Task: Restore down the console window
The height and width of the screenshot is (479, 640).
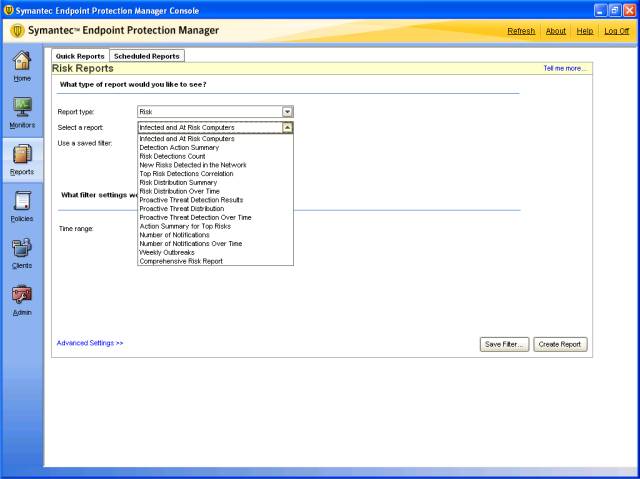Action: [615, 10]
